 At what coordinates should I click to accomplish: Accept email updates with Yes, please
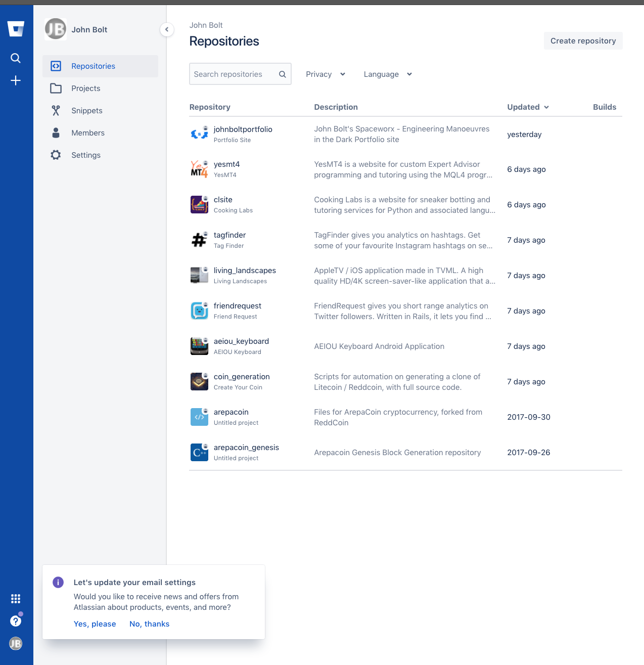point(95,624)
